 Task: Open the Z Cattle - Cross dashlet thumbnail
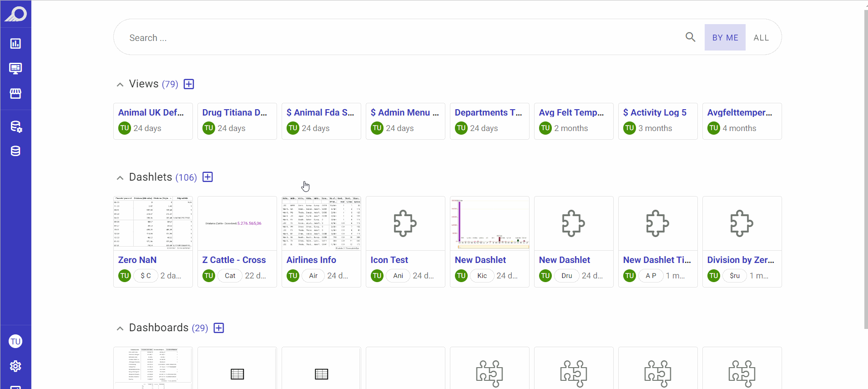point(237,223)
